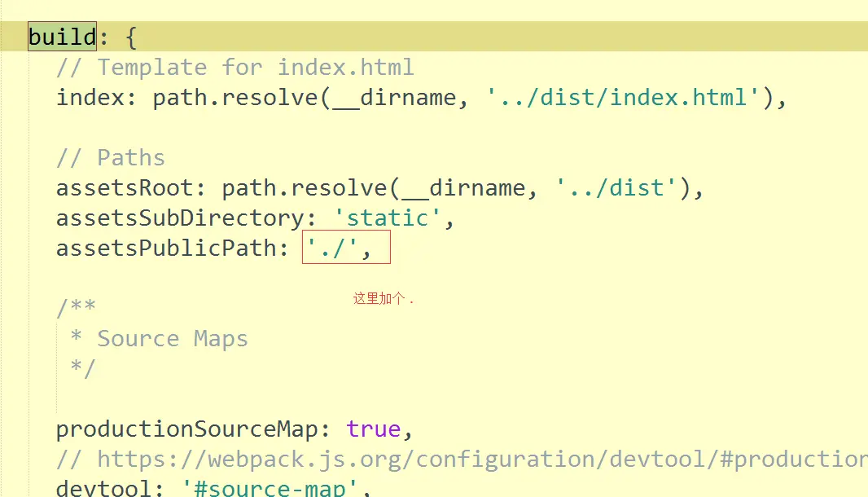
Task: Click the '#source-map' string
Action: [270, 489]
